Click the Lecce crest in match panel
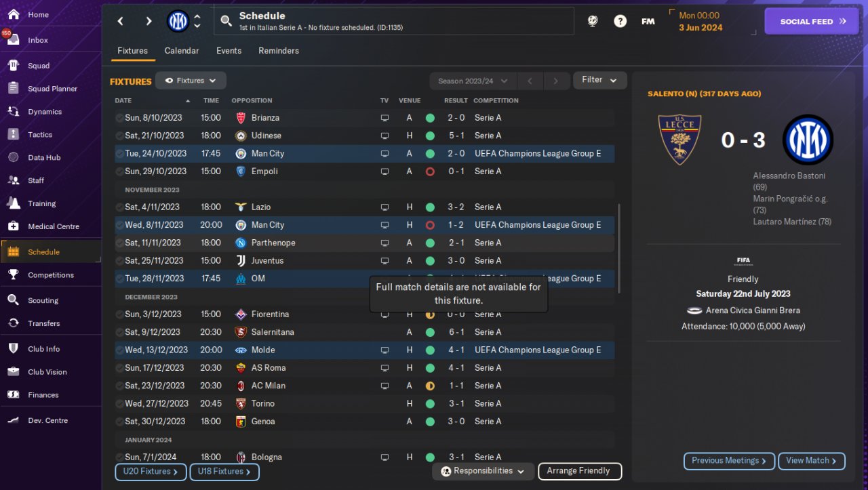Screen dimensions: 868x490 (x=679, y=140)
